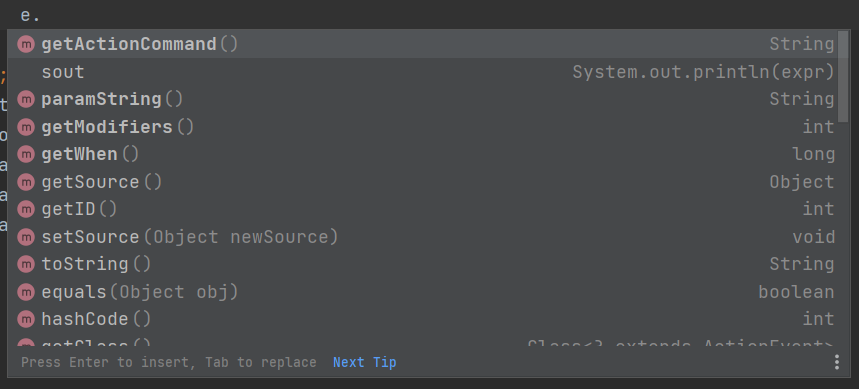Image resolution: width=859 pixels, height=389 pixels.
Task: Click the method icon next to paramString
Action: click(26, 99)
